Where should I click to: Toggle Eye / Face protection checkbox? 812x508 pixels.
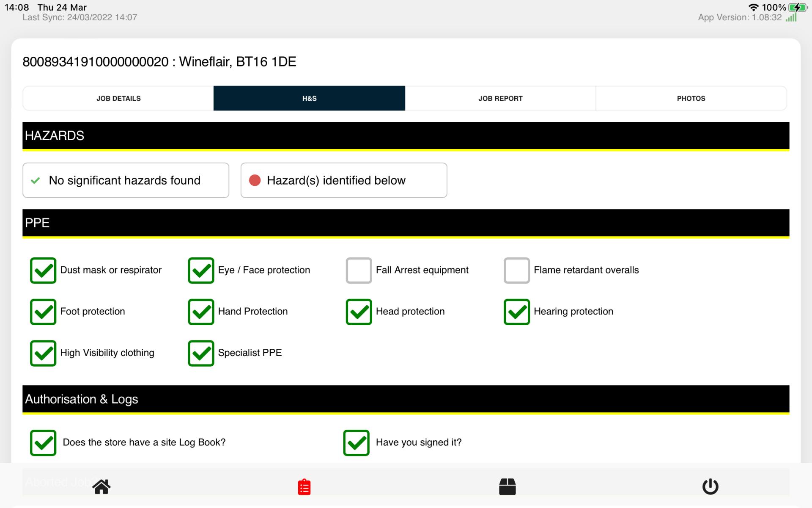[201, 271]
